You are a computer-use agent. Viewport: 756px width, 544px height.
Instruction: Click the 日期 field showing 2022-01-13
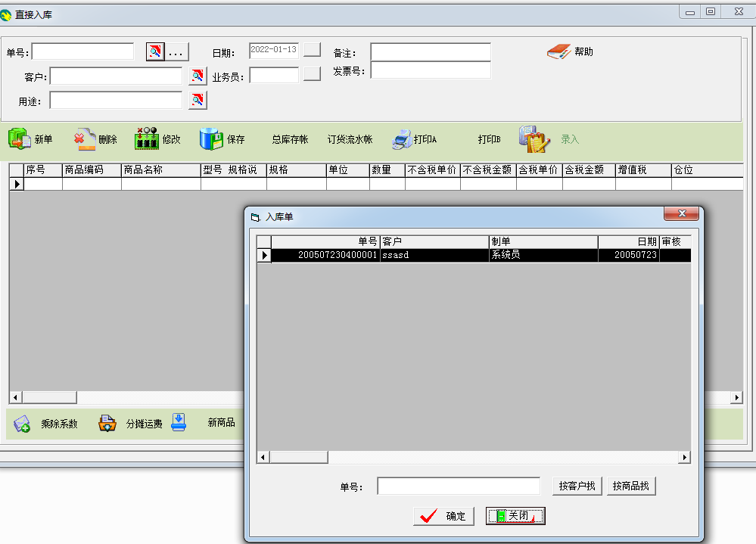pos(274,50)
